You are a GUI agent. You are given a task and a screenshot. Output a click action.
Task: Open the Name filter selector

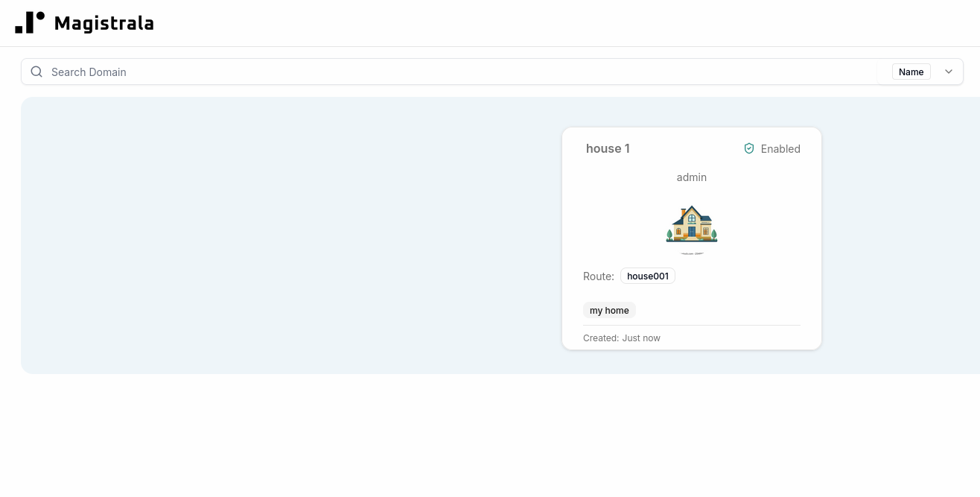point(911,72)
